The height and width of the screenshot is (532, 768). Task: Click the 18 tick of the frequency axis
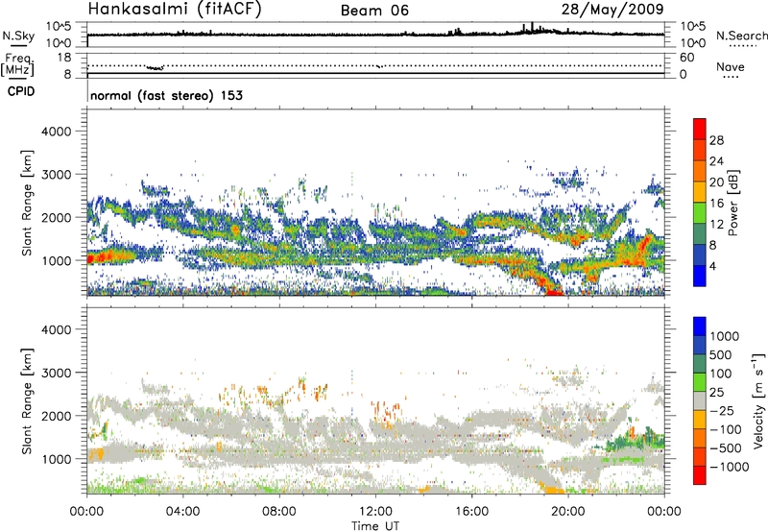click(x=64, y=58)
